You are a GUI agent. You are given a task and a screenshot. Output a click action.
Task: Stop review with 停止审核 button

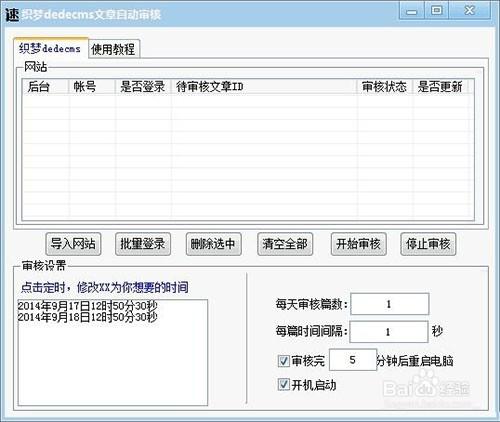pos(428,244)
